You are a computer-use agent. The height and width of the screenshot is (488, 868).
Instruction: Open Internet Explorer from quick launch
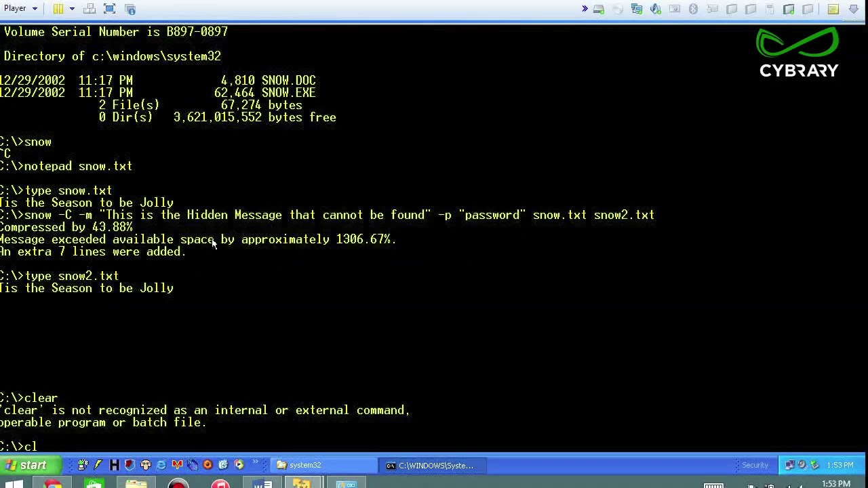(x=161, y=465)
